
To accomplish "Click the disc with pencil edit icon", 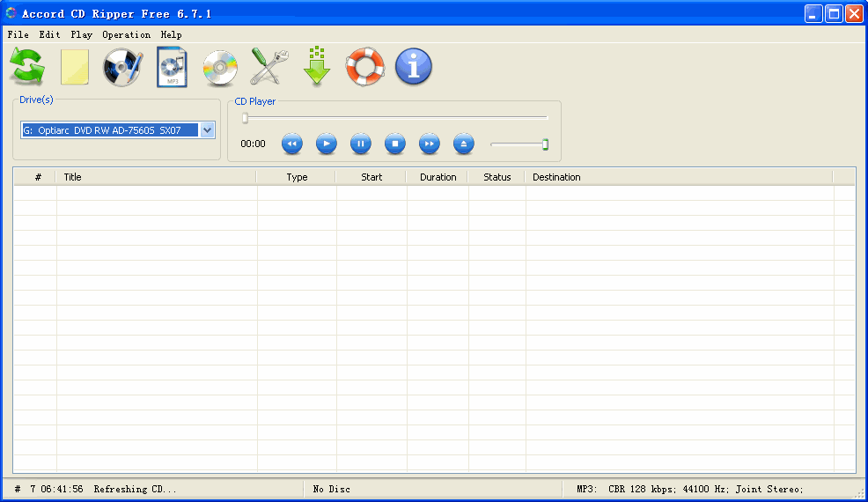I will pos(123,67).
